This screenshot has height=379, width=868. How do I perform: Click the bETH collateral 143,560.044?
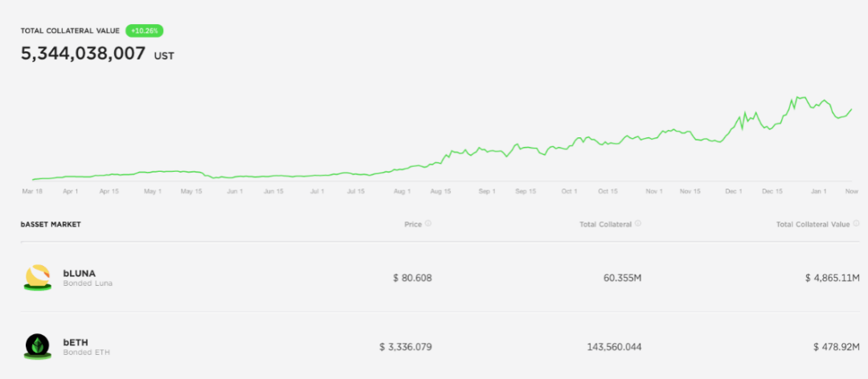(615, 348)
